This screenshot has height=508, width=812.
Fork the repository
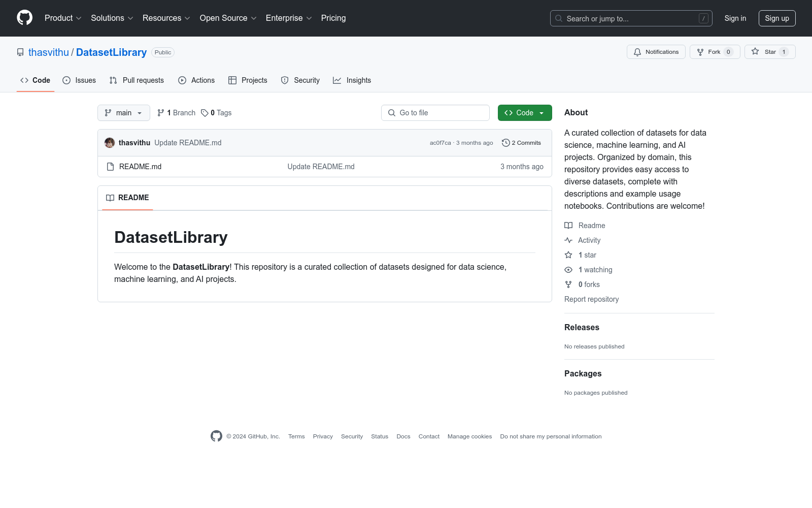715,52
